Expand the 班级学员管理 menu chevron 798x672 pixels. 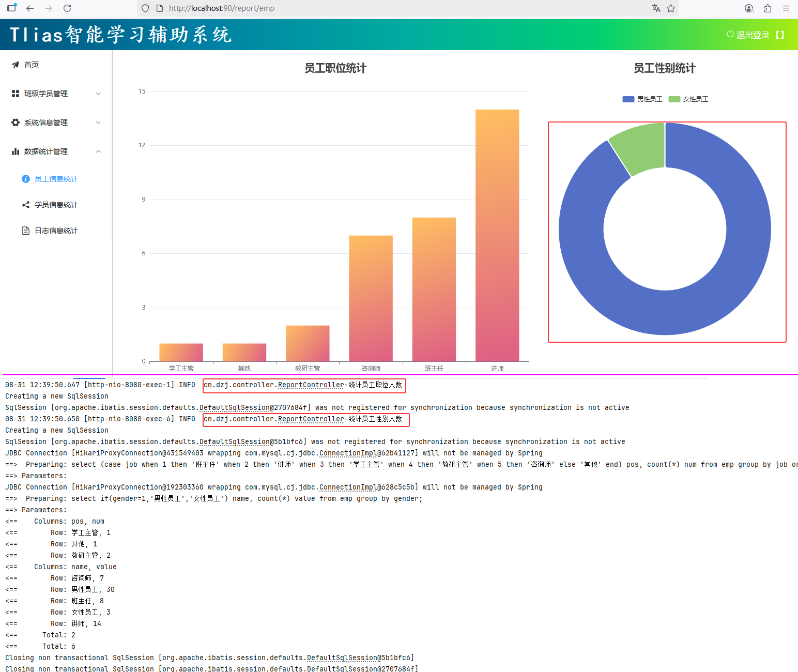coord(98,94)
